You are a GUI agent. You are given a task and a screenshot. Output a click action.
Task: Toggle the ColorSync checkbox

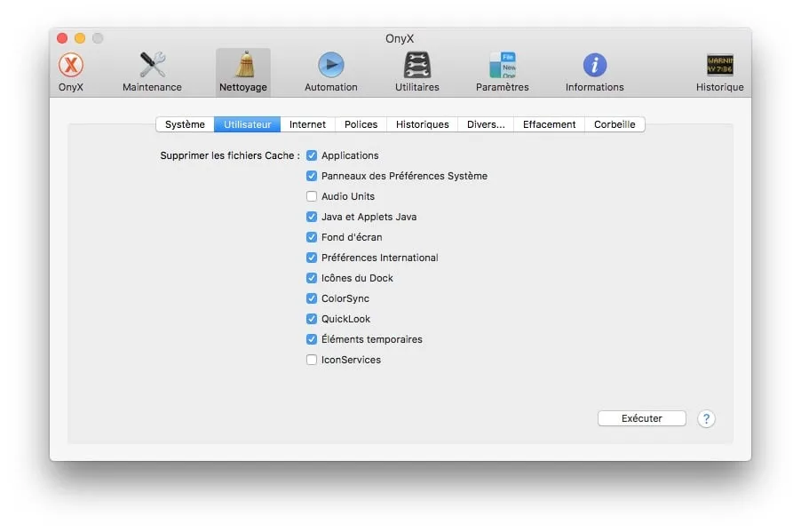tap(312, 298)
